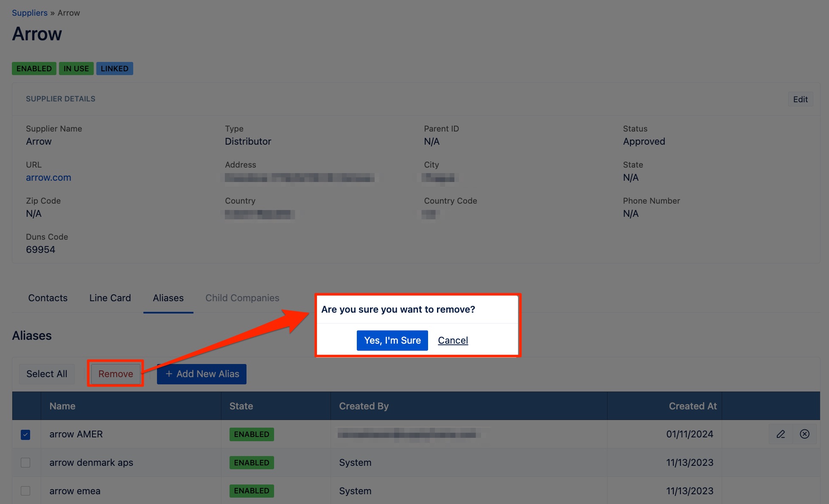Go to Suppliers breadcrumb link
This screenshot has width=829, height=504.
click(30, 13)
